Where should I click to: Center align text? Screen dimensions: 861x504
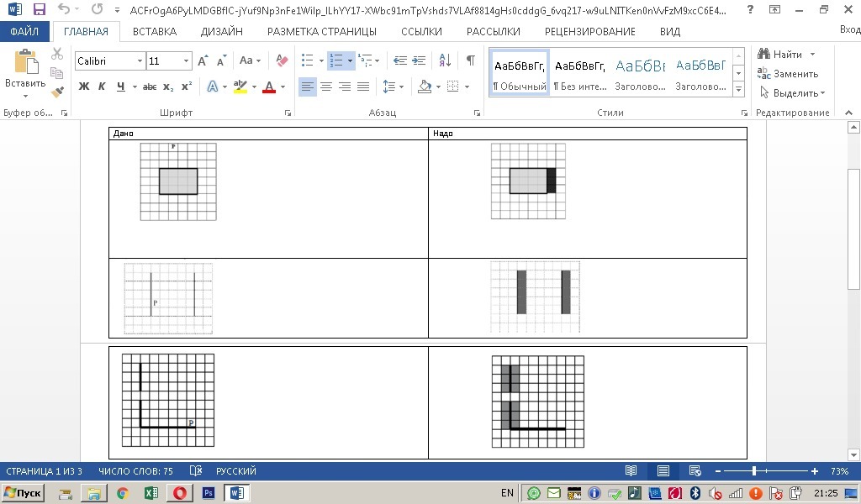click(x=326, y=87)
